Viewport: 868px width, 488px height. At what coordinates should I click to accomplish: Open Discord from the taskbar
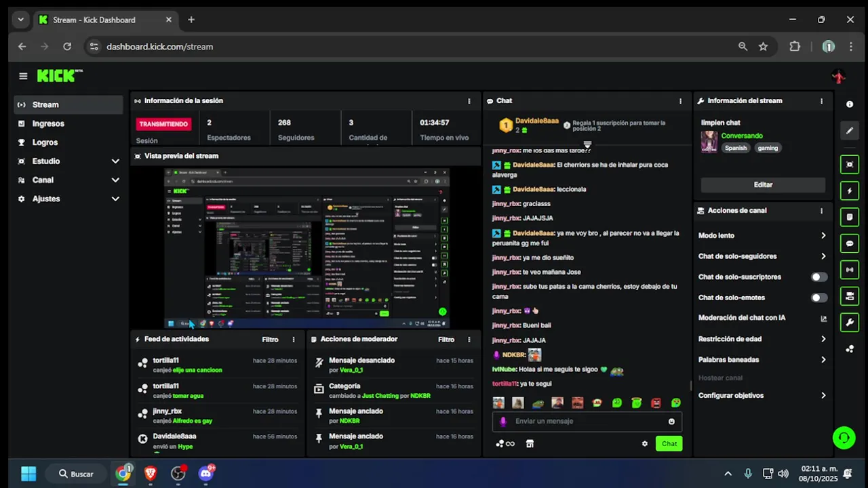205,474
